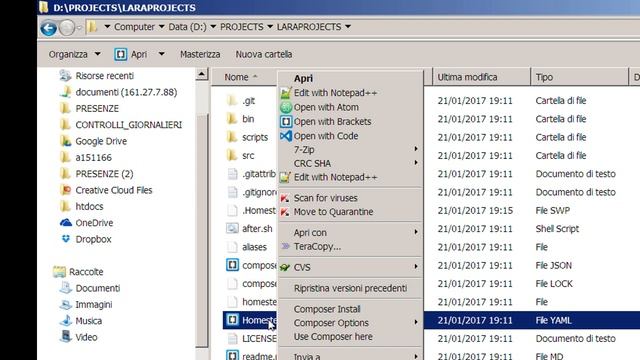
Task: Click the File SWP type cell
Action: coord(553,211)
